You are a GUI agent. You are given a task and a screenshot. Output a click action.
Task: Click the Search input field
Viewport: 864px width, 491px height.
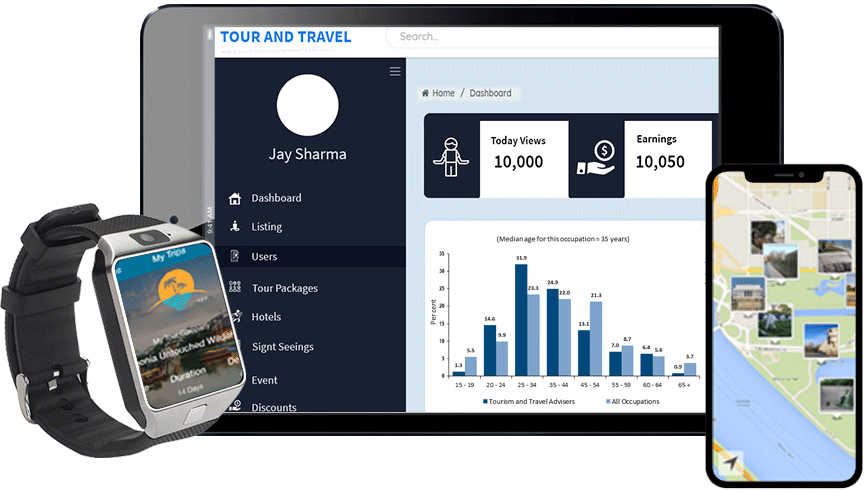(550, 37)
